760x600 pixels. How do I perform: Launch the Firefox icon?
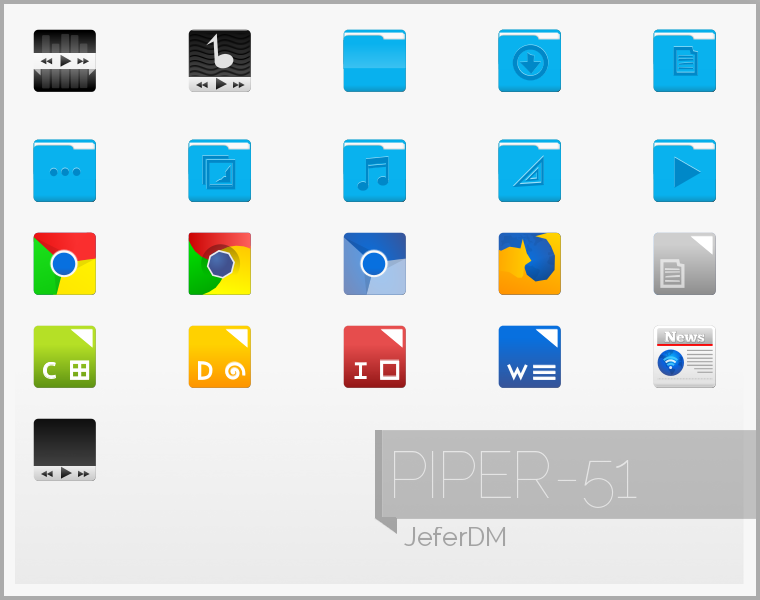point(530,264)
